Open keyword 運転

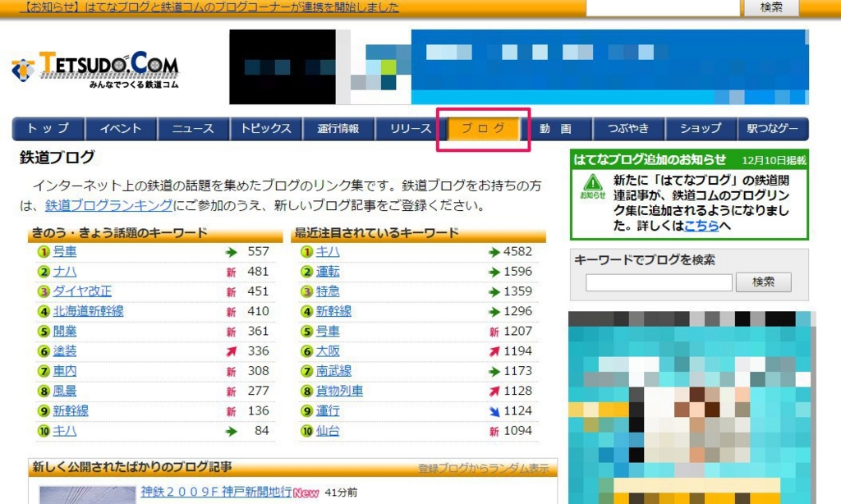327,272
